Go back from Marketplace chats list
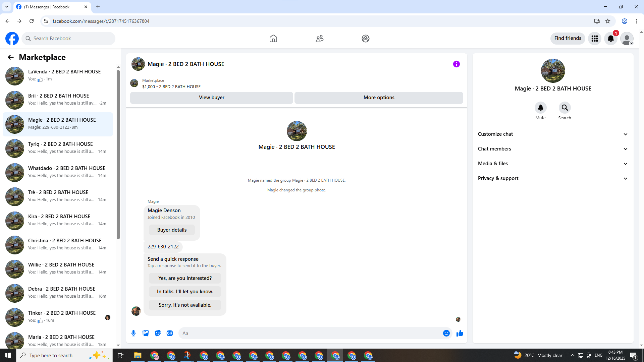This screenshot has width=644, height=362. click(11, 57)
